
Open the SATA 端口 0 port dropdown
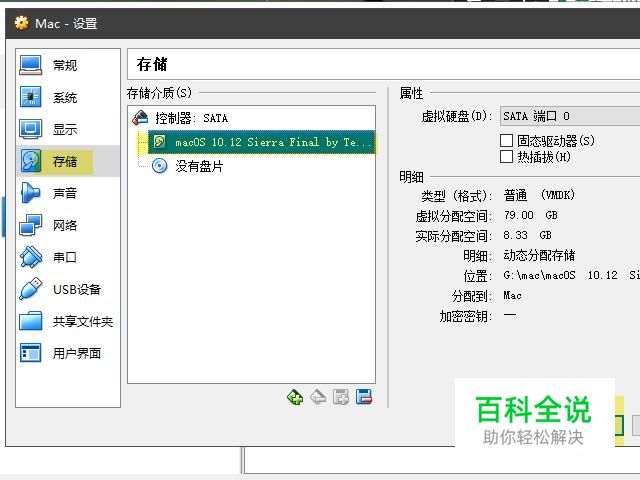coord(570,116)
